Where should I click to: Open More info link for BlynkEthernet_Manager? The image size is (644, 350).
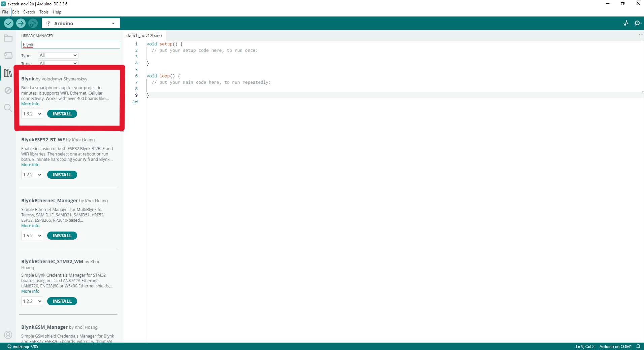coord(30,226)
